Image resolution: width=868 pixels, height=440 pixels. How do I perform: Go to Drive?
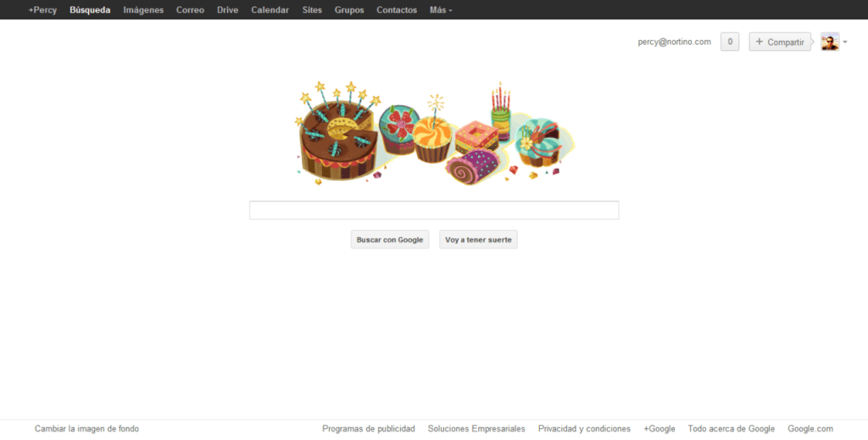[228, 10]
